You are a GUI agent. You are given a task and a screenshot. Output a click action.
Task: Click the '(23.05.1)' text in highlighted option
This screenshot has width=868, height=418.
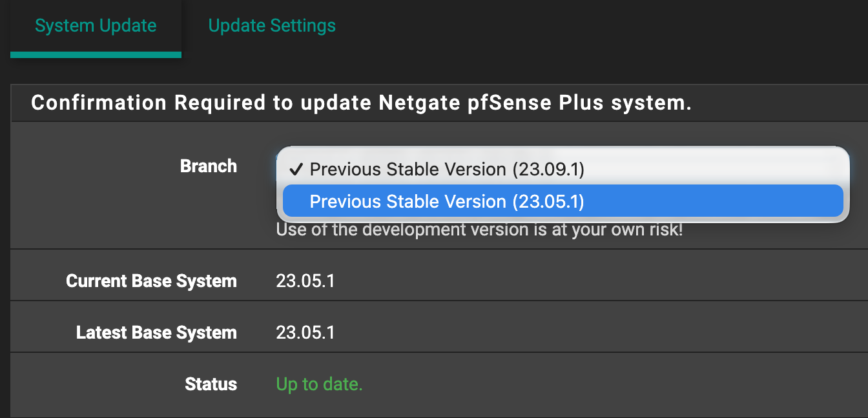tap(548, 201)
